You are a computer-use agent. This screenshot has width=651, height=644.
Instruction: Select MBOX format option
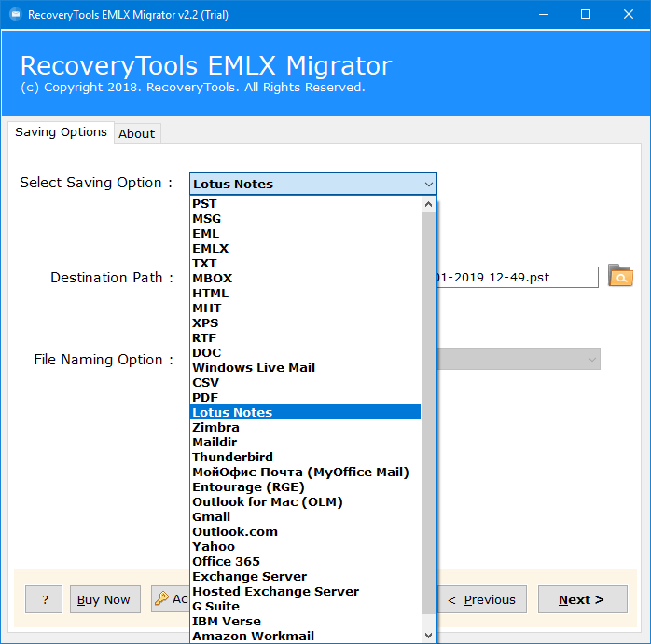(305, 279)
